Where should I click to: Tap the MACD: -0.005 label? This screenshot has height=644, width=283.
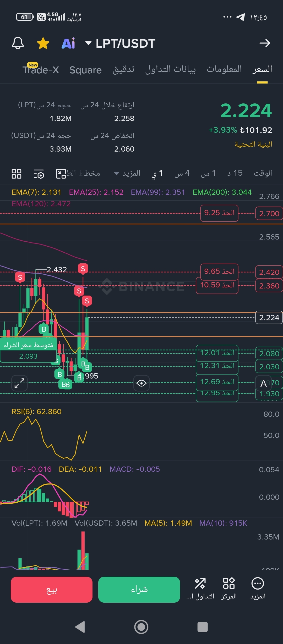pos(134,469)
